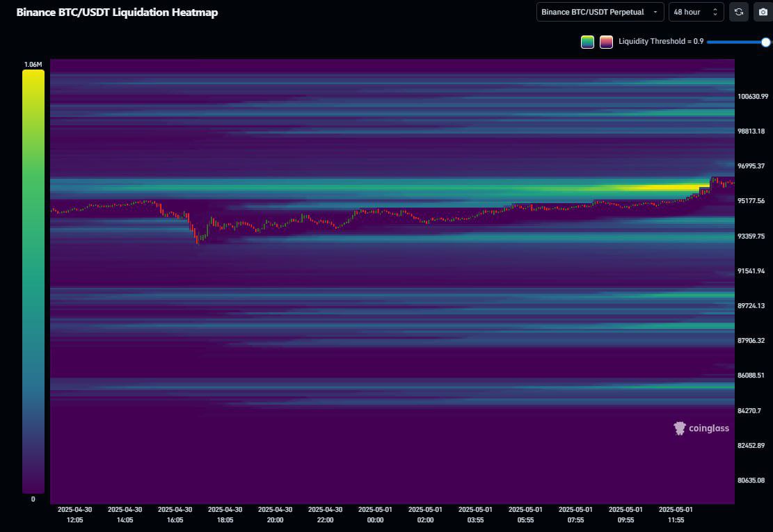Click the 2025-04-30 16:05 time label
Screen dimensions: 773x532
pos(175,515)
